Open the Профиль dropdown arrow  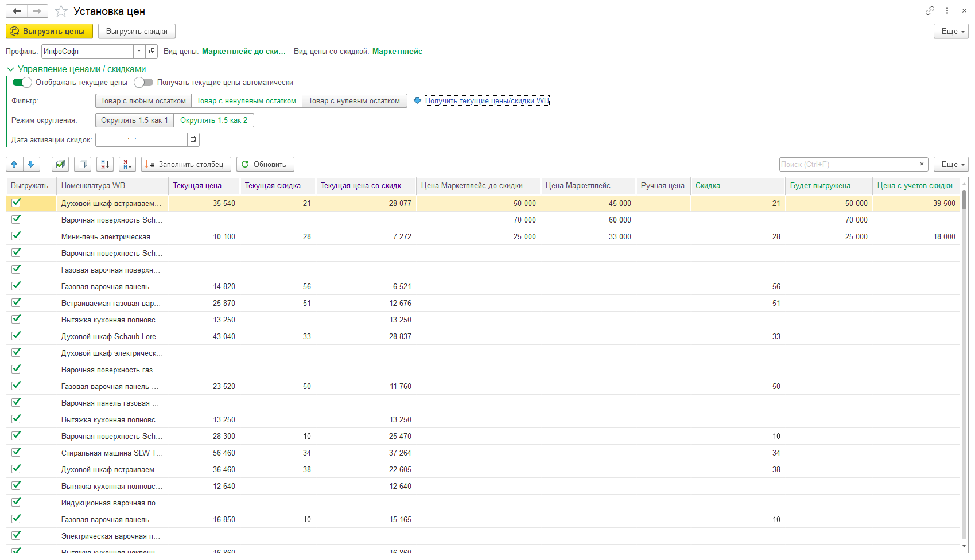point(139,51)
